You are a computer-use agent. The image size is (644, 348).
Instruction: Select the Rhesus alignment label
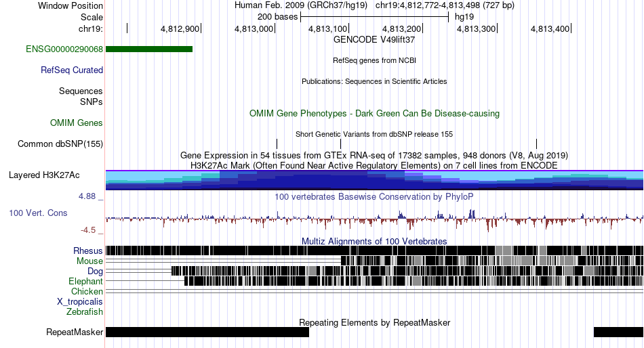tap(88, 251)
